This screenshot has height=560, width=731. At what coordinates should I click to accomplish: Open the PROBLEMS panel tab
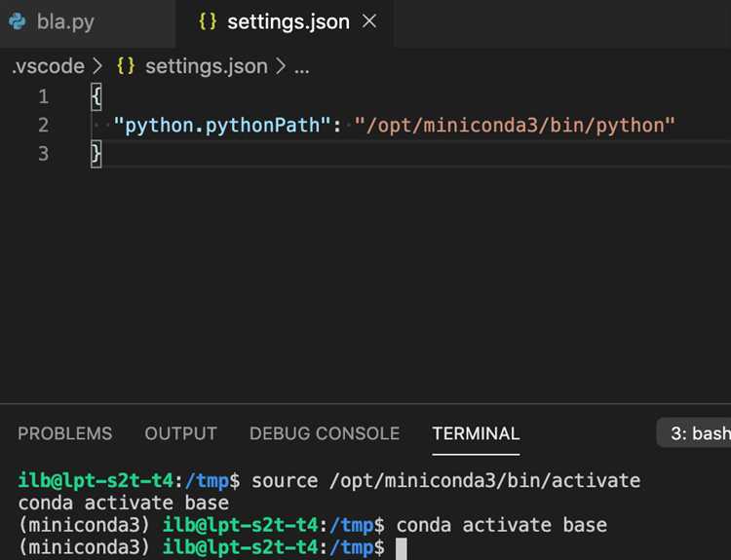pos(64,433)
